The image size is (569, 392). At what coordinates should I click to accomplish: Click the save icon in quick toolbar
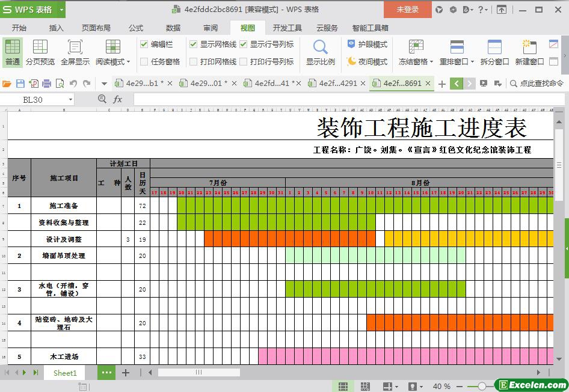pyautogui.click(x=20, y=84)
